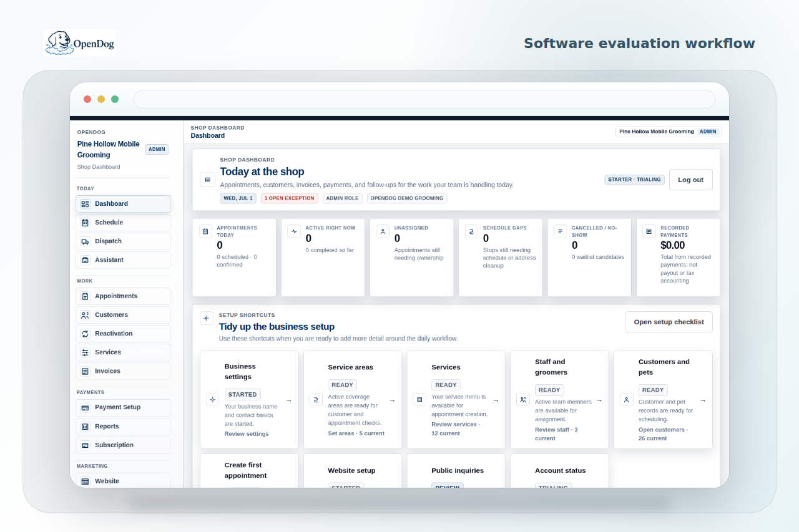Image resolution: width=799 pixels, height=532 pixels.
Task: Click the Website setup card title
Action: click(351, 471)
